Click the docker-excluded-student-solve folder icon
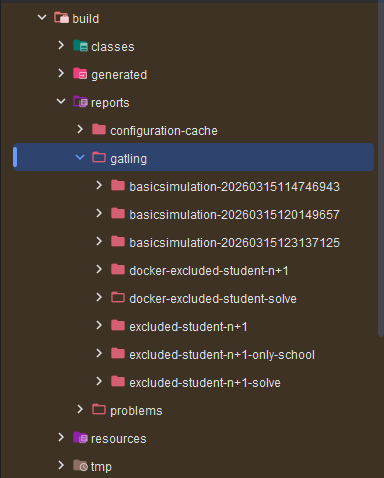Screen dimensions: 384x478 coord(118,297)
